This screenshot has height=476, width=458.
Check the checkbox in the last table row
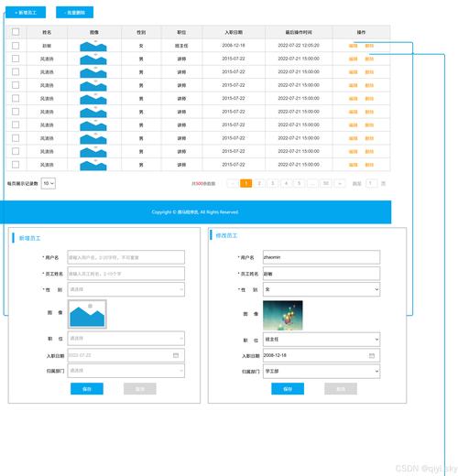[16, 165]
